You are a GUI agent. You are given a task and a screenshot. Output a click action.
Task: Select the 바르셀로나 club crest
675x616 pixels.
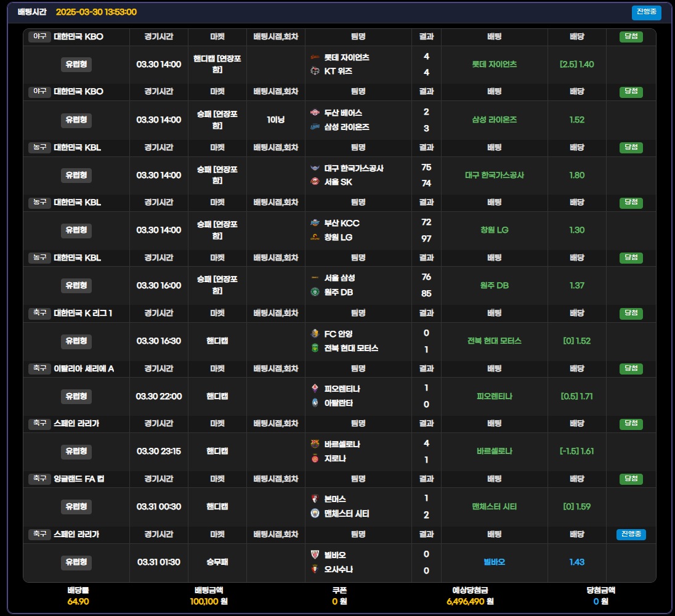click(x=315, y=444)
